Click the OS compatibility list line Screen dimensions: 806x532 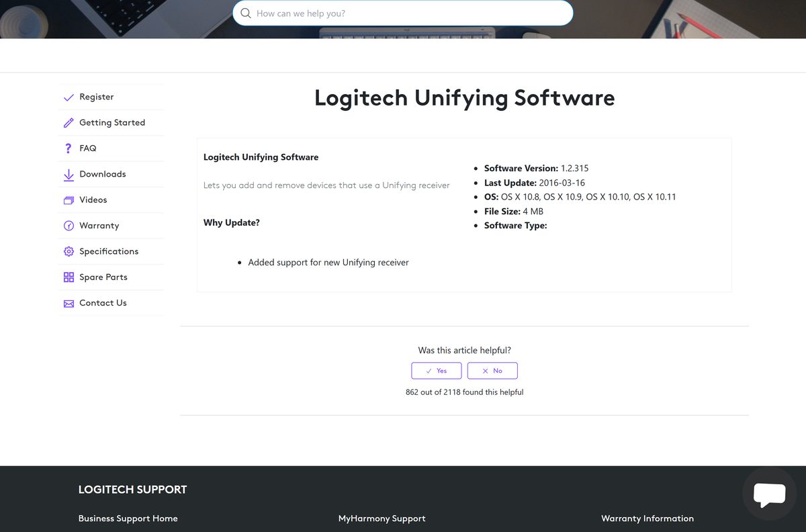[x=580, y=197]
